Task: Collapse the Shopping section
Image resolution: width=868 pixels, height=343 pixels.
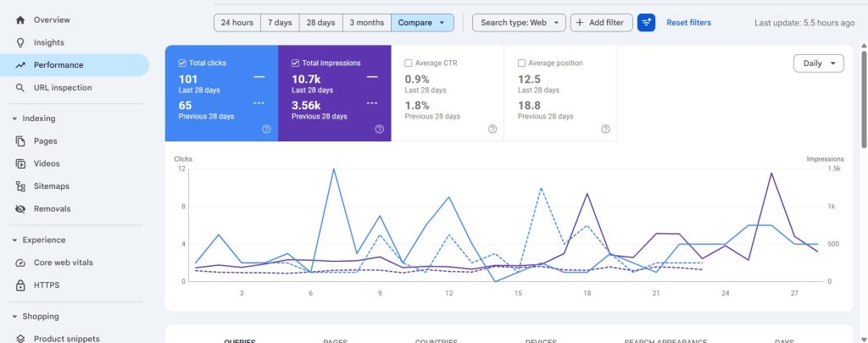Action: (x=14, y=317)
